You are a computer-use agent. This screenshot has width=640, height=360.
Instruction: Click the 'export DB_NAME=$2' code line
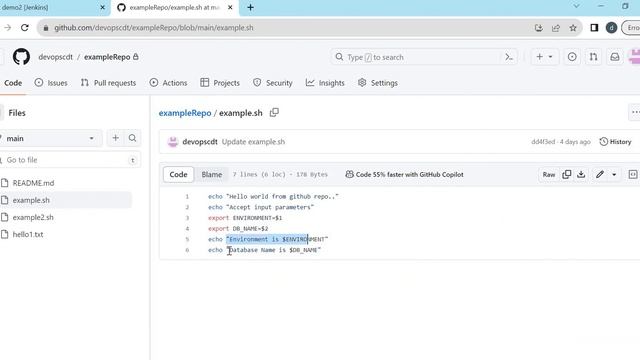click(x=238, y=229)
